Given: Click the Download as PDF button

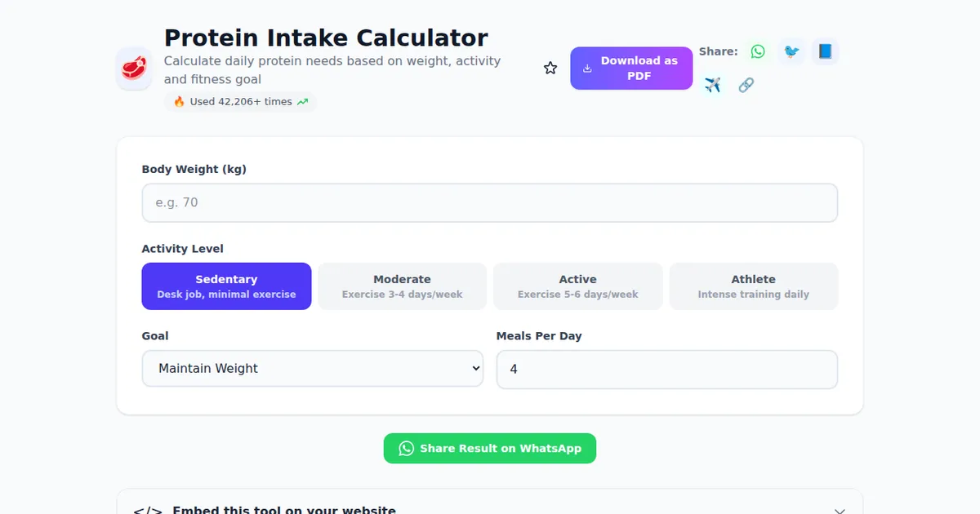Looking at the screenshot, I should 631,68.
